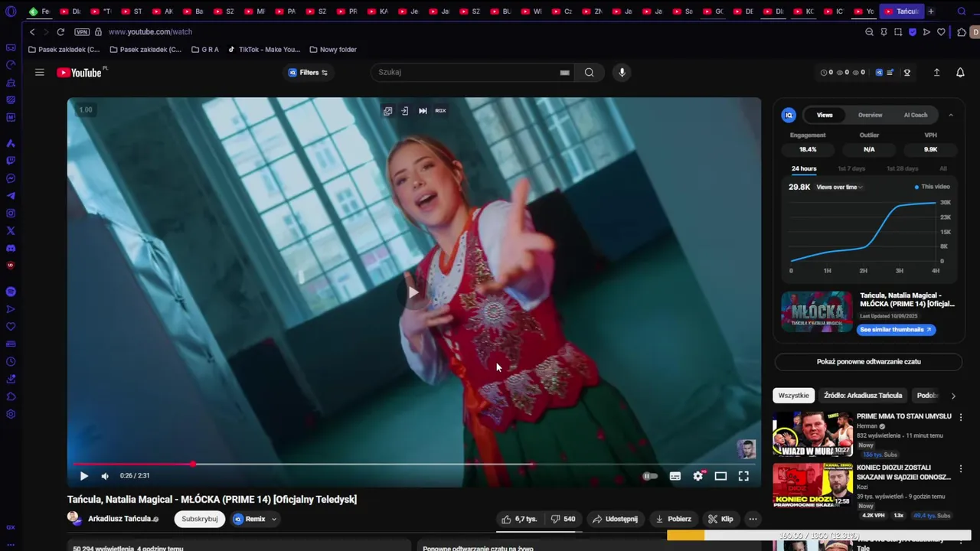
Task: Switch to theater mode
Action: [x=720, y=476]
